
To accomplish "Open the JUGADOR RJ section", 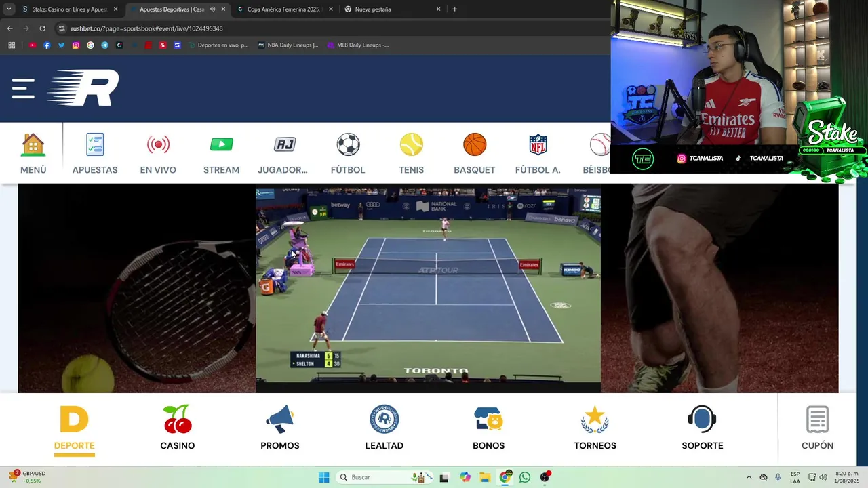I will tap(283, 154).
